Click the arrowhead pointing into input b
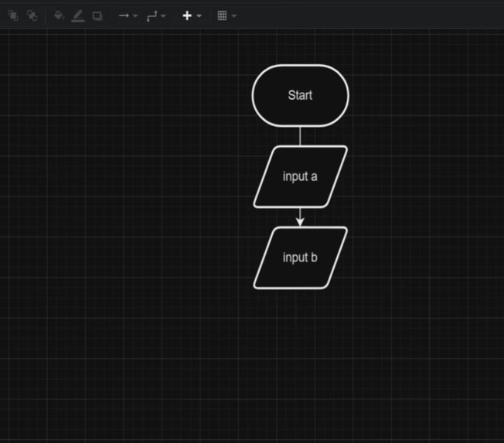This screenshot has height=443, width=504. (x=300, y=222)
